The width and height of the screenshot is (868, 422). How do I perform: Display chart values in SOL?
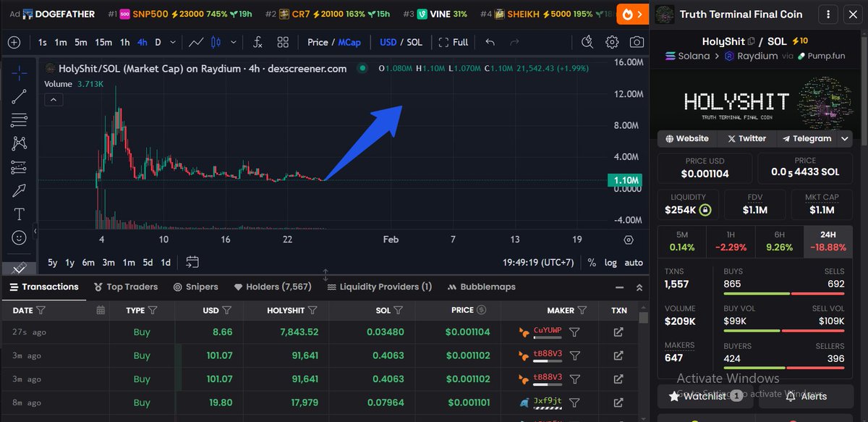click(x=414, y=42)
